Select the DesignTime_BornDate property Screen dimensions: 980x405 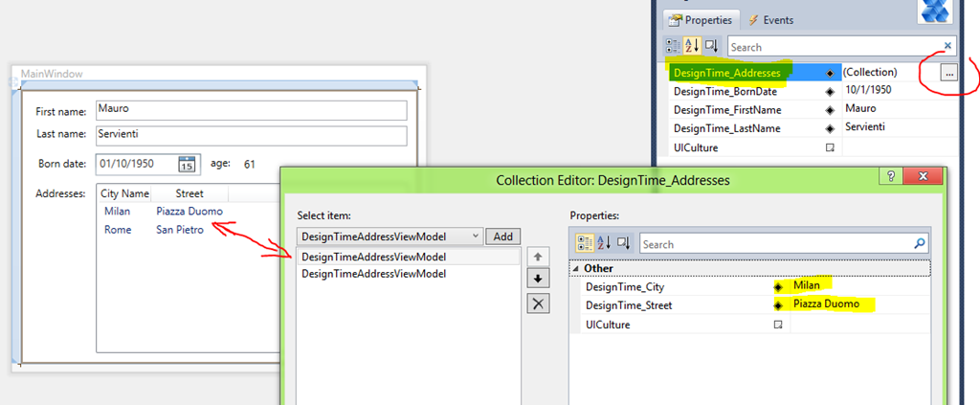[x=725, y=91]
